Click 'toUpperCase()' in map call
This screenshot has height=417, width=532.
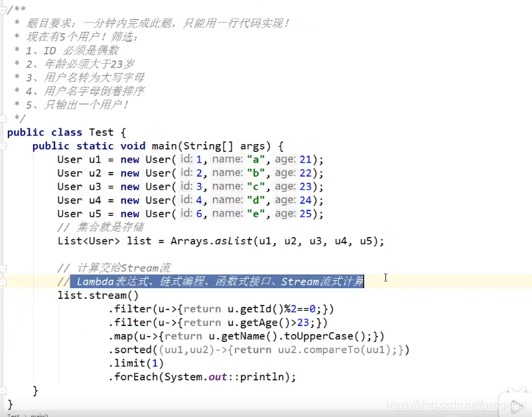click(x=325, y=336)
